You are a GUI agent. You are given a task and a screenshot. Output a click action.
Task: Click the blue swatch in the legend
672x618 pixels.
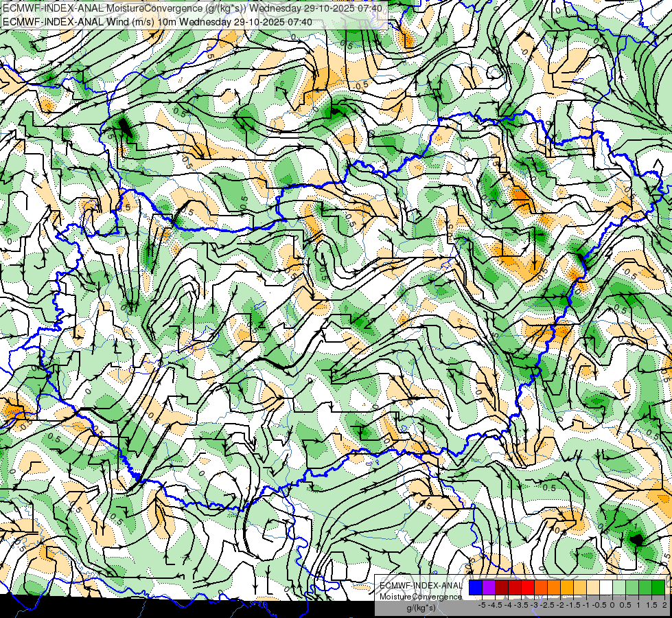point(476,588)
